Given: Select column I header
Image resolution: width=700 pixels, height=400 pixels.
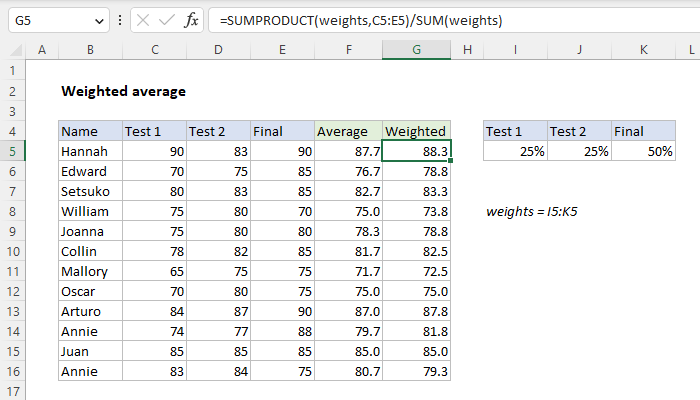Looking at the screenshot, I should (x=515, y=50).
